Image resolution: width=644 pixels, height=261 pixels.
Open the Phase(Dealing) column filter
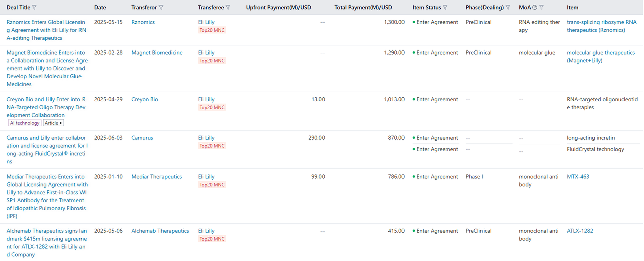coord(508,8)
